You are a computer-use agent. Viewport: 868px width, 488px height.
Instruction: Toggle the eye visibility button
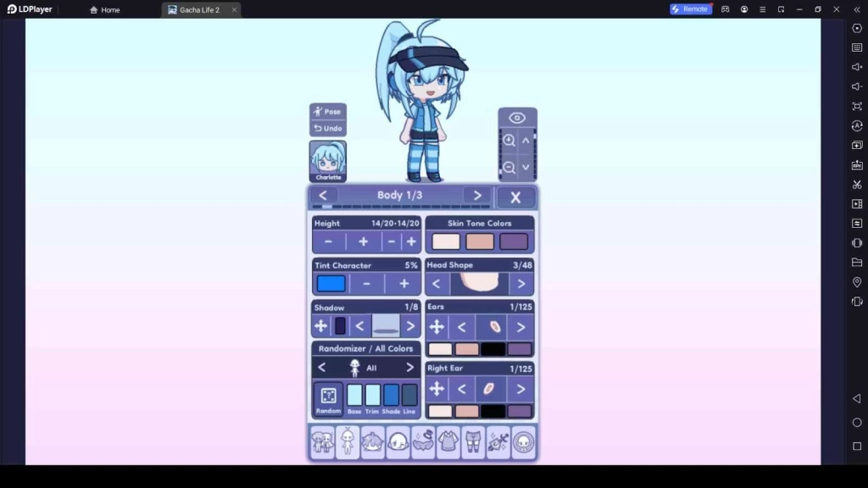click(517, 118)
